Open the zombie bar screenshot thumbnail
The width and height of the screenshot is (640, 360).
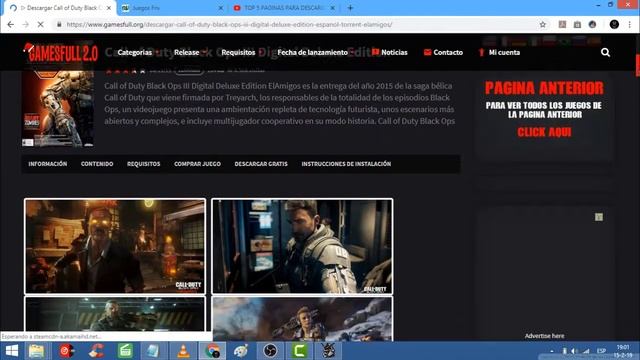[115, 246]
